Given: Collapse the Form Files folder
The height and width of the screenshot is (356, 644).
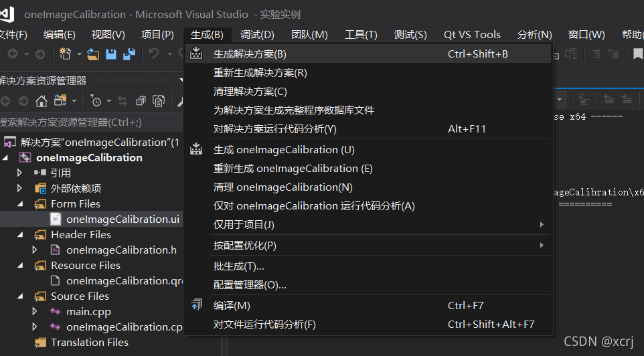Looking at the screenshot, I should (20, 203).
